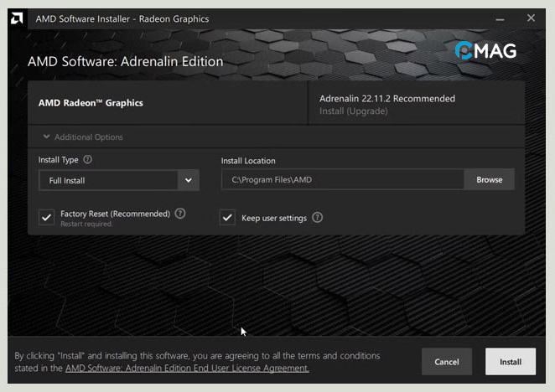Click the Install button
This screenshot has height=392, width=555.
(511, 362)
